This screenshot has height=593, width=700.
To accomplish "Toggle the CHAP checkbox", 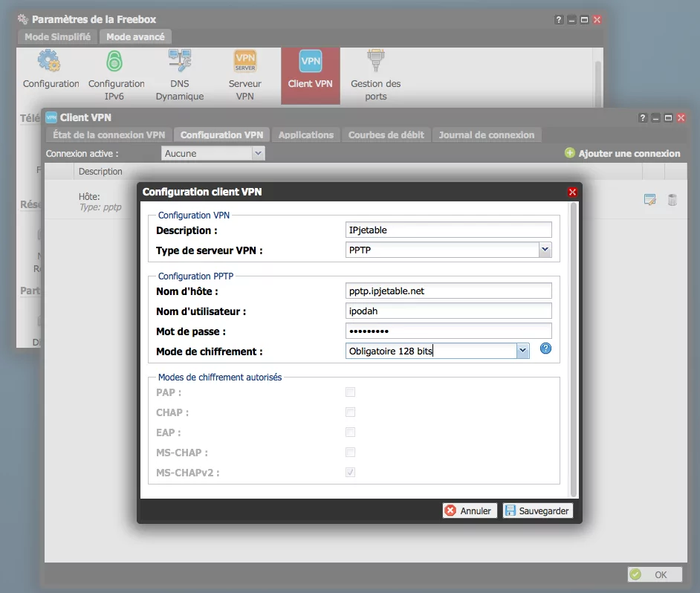I will click(350, 412).
